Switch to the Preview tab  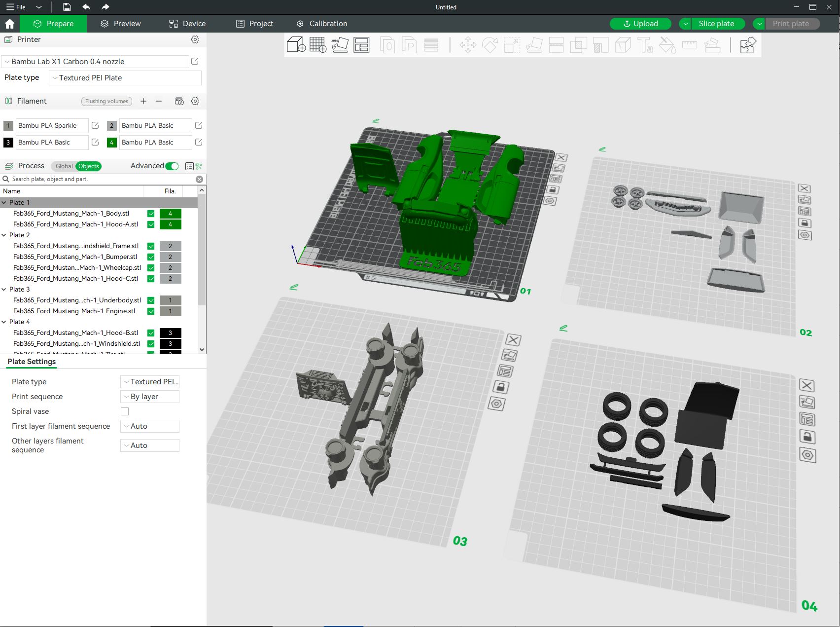point(121,24)
